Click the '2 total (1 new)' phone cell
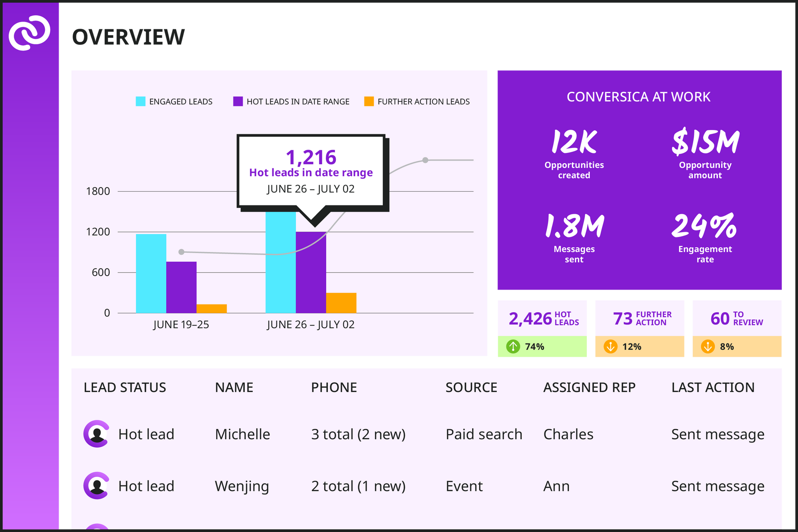The width and height of the screenshot is (798, 532). tap(358, 486)
